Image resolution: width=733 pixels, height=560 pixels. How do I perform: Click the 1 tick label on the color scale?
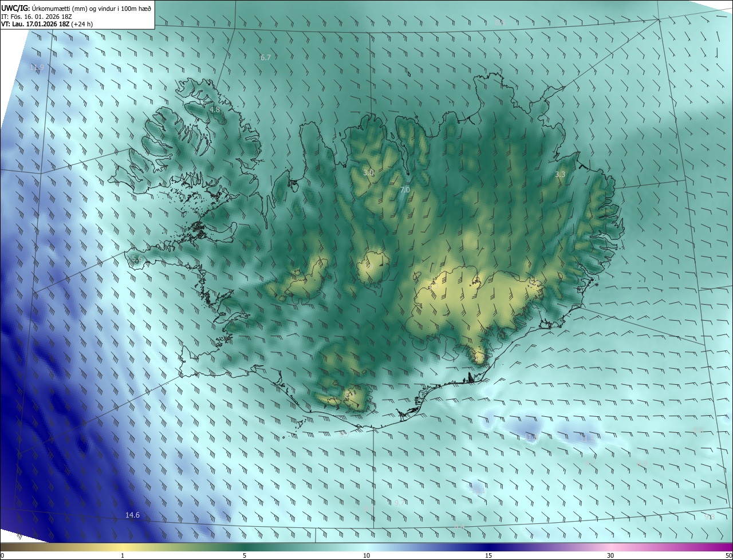click(x=123, y=555)
